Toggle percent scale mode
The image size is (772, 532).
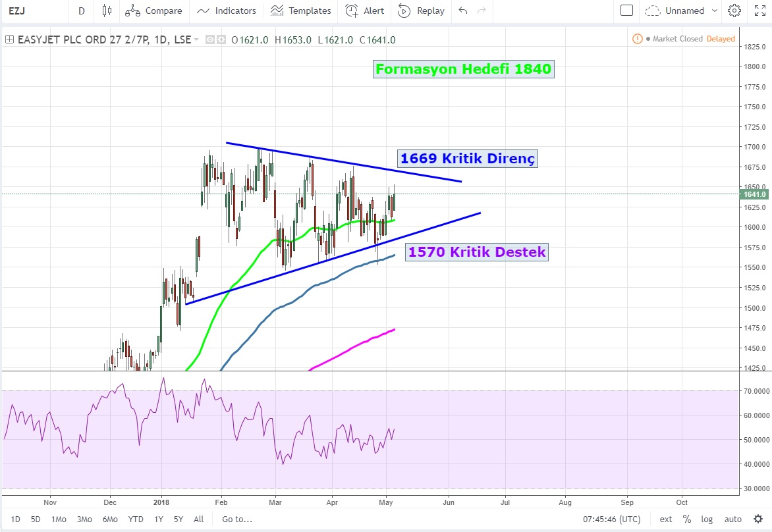(x=686, y=519)
